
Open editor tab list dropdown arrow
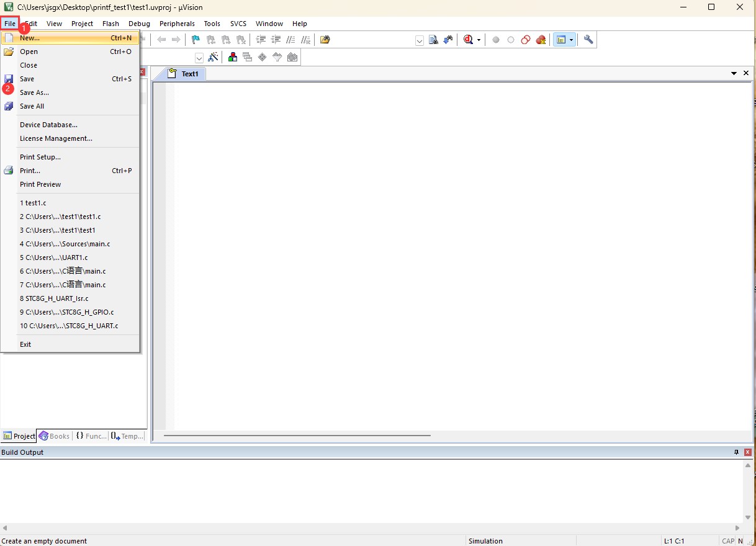pyautogui.click(x=734, y=73)
